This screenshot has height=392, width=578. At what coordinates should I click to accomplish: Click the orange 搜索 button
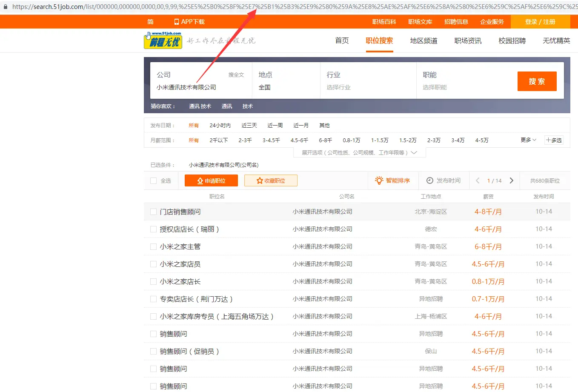(537, 81)
